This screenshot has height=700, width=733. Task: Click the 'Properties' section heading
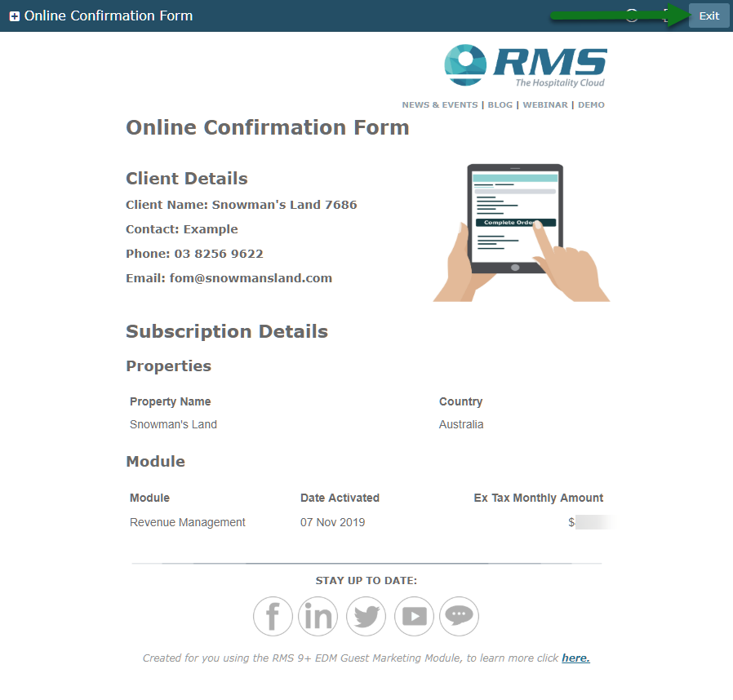coord(168,366)
